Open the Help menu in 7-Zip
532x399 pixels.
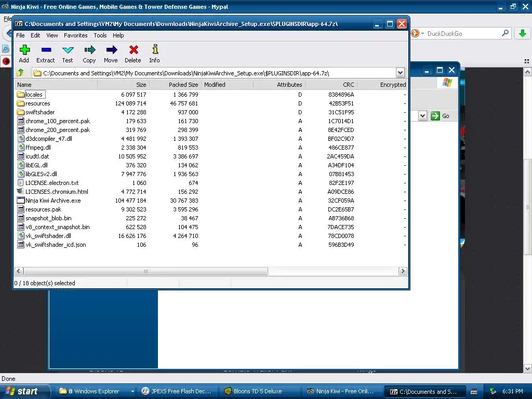click(118, 35)
